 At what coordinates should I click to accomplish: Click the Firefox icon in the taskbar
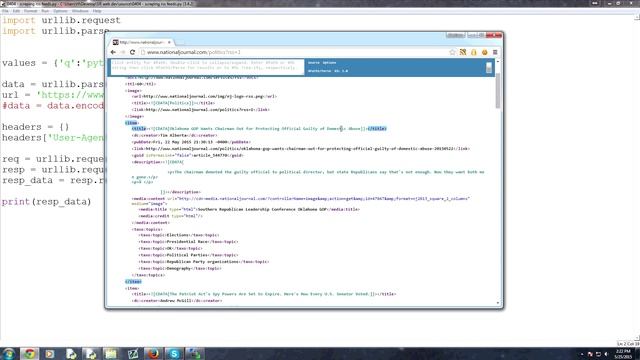[153, 353]
